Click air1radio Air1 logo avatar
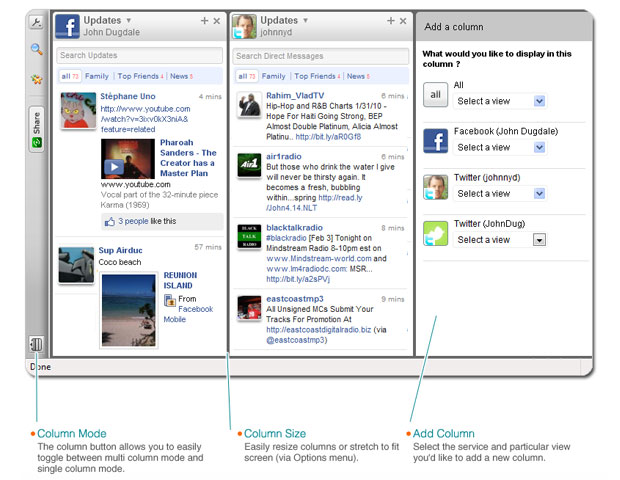620x480 pixels. coord(249,165)
